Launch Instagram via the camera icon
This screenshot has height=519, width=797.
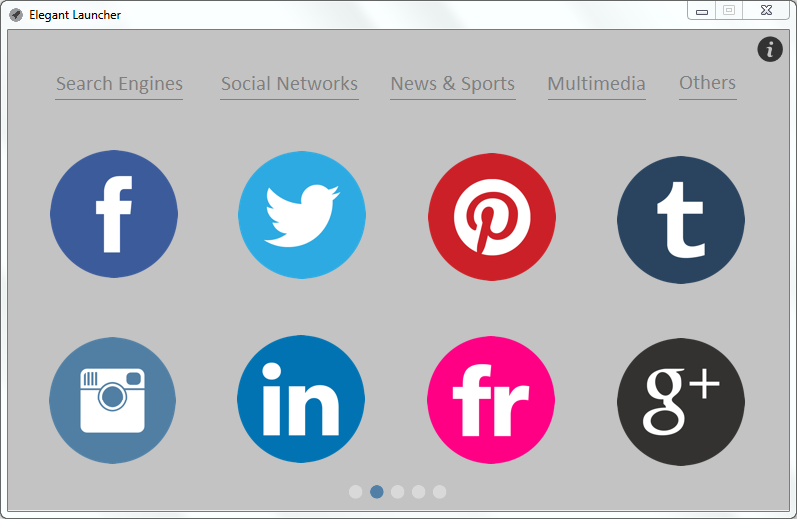(112, 400)
